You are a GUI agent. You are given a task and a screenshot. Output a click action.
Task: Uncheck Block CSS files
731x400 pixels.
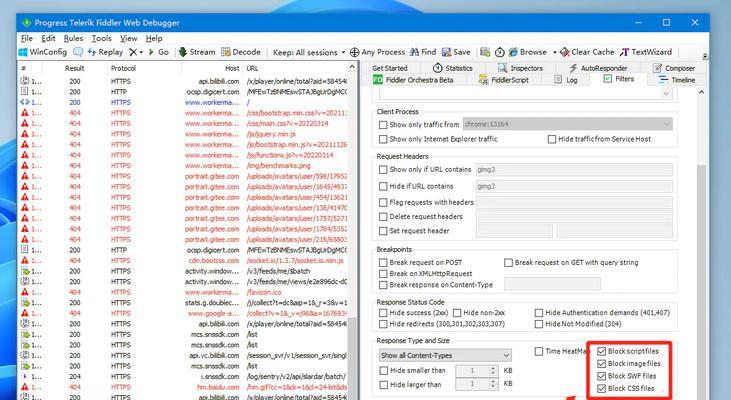(601, 388)
